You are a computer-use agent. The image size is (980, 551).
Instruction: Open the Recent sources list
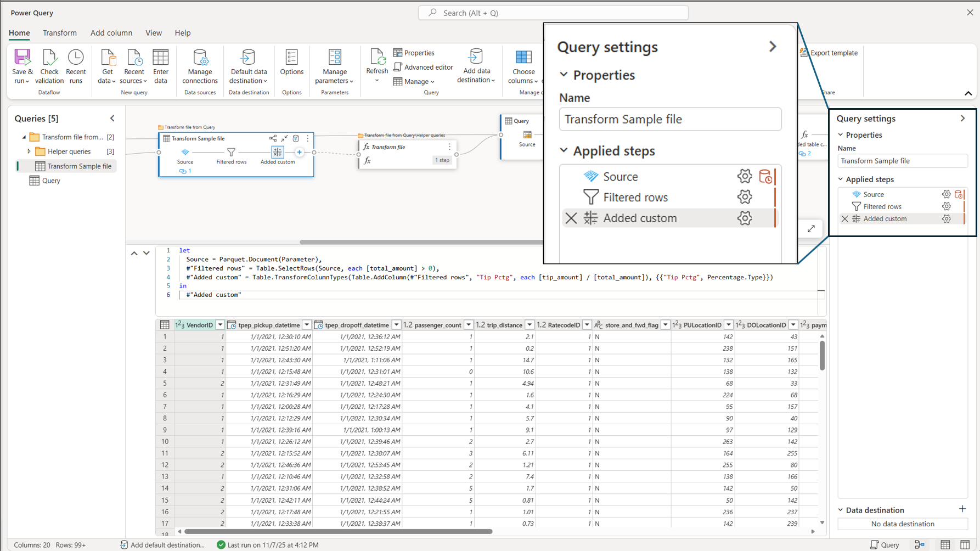click(133, 66)
